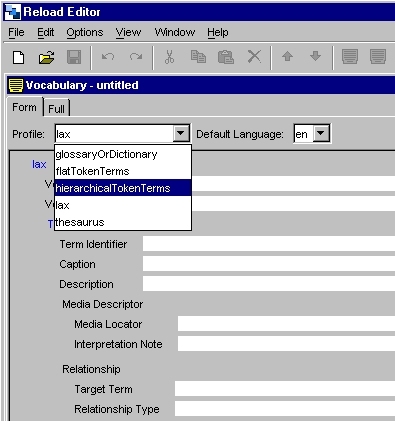Click the Term Identifier input field

(269, 244)
